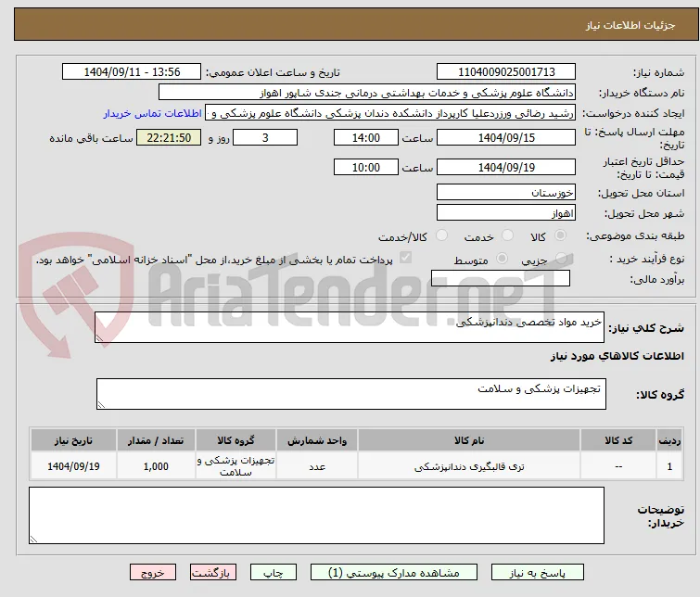Click the empty برآورد مالی field
This screenshot has width=700, height=597.
(501, 278)
